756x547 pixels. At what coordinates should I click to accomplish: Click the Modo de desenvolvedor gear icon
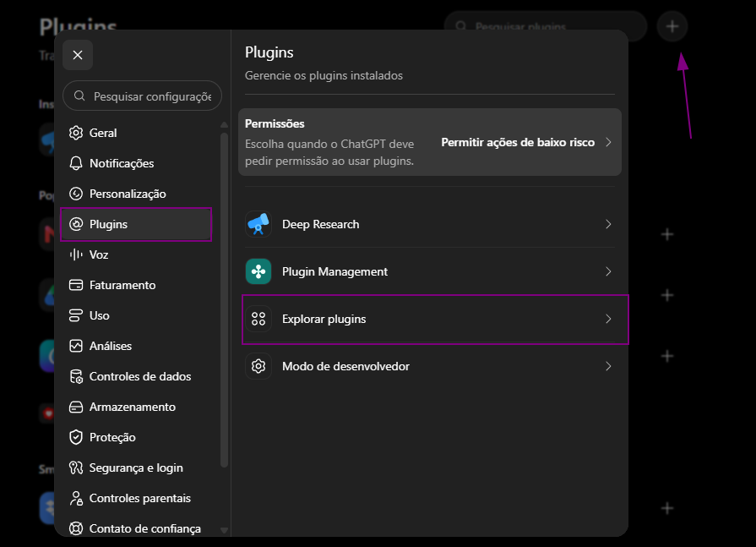click(258, 365)
